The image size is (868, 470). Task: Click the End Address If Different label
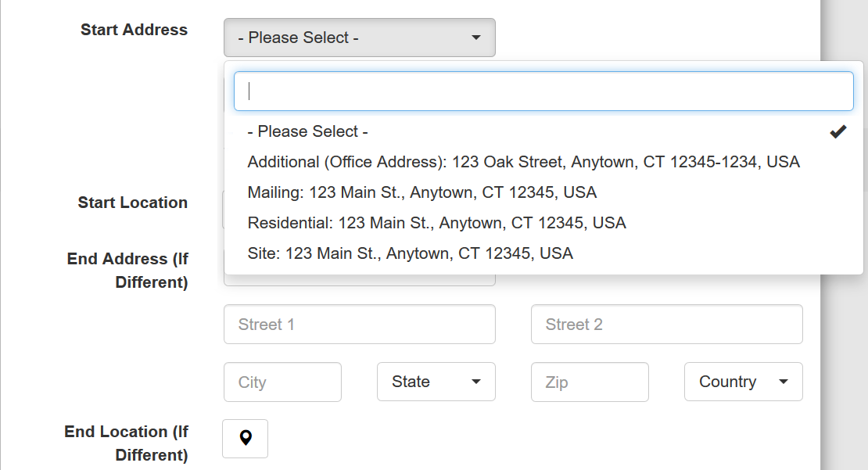[x=127, y=270]
